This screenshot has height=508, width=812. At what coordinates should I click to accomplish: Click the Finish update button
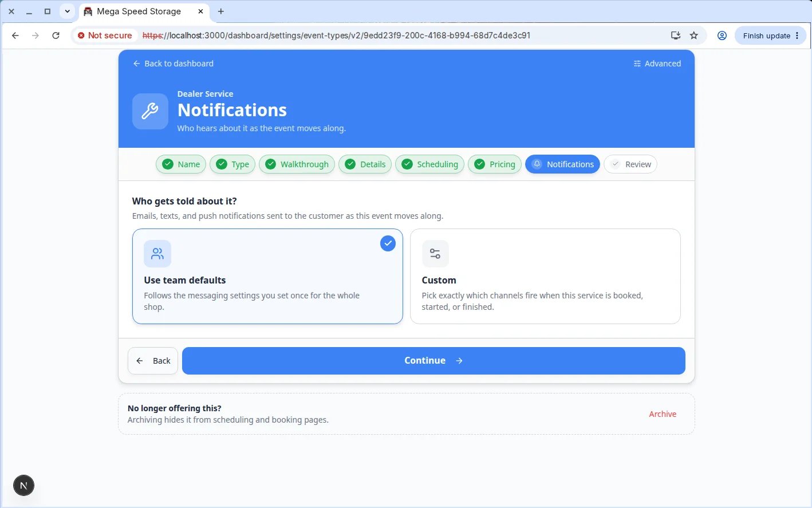click(x=771, y=36)
